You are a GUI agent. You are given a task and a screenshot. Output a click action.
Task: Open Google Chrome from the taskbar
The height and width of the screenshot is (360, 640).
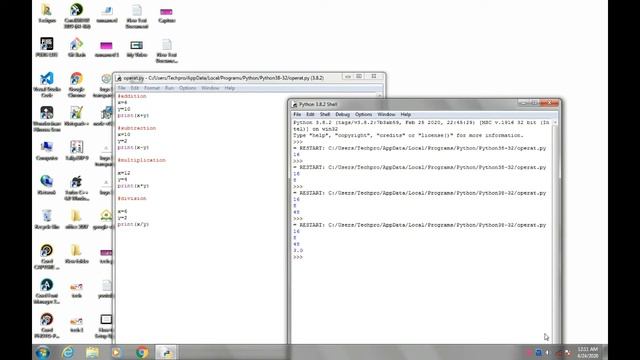142,352
